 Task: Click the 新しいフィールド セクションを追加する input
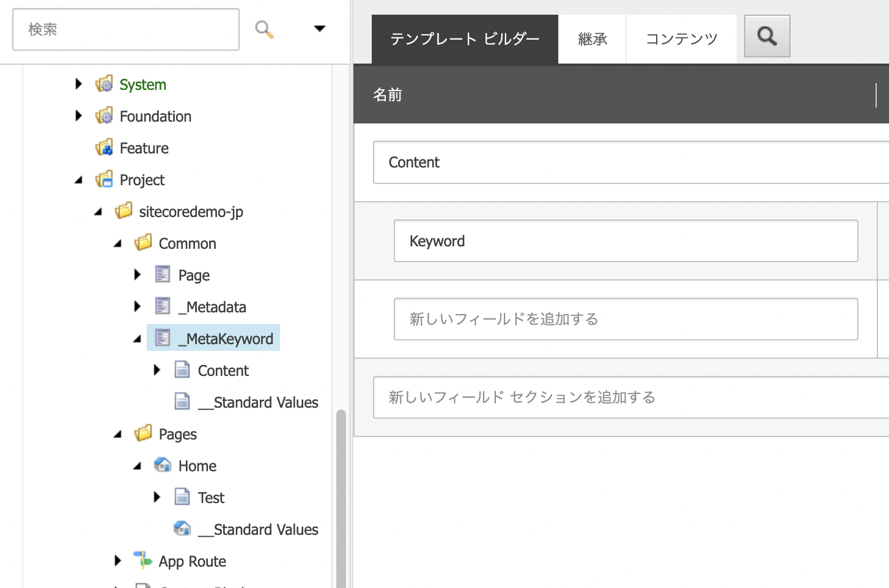[x=631, y=397]
